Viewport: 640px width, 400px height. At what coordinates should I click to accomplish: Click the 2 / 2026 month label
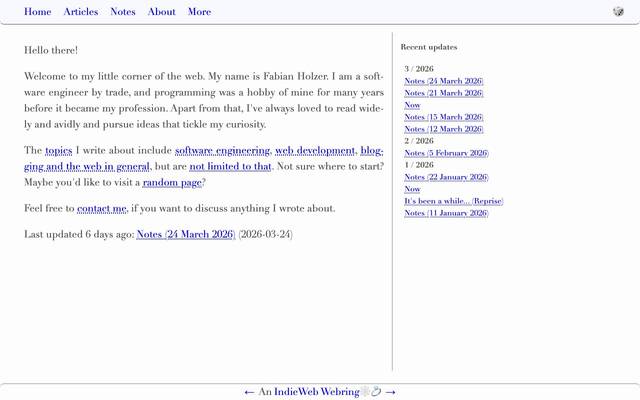coord(419,141)
